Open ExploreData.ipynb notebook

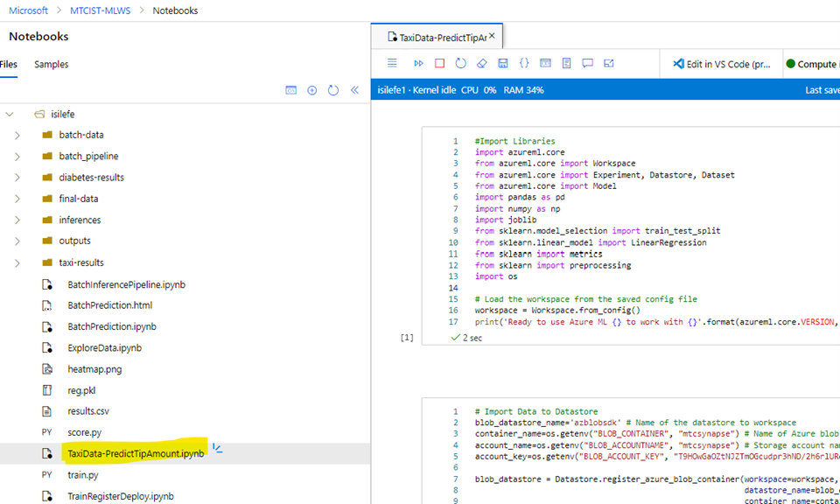(104, 347)
